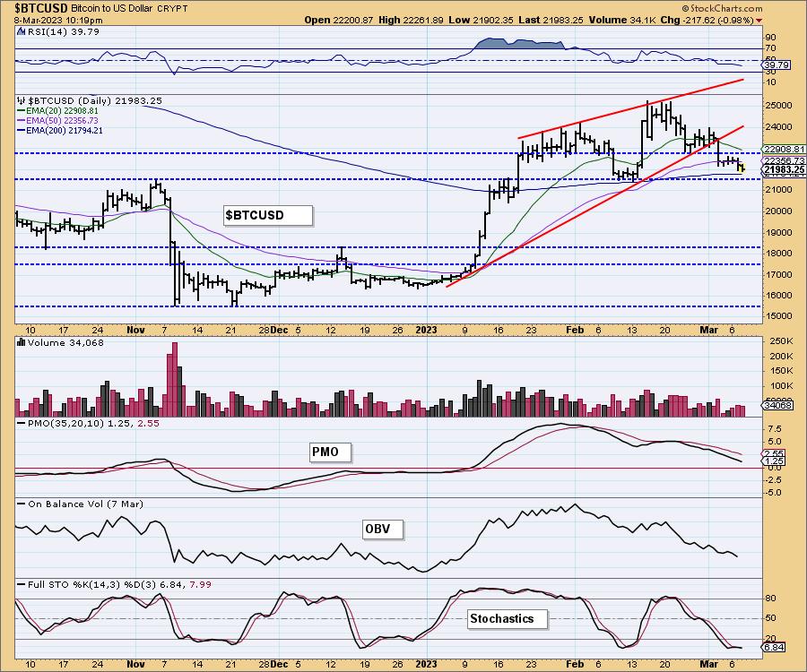Click the 8-Mar-2023 10:19pm timestamp

tap(58, 21)
